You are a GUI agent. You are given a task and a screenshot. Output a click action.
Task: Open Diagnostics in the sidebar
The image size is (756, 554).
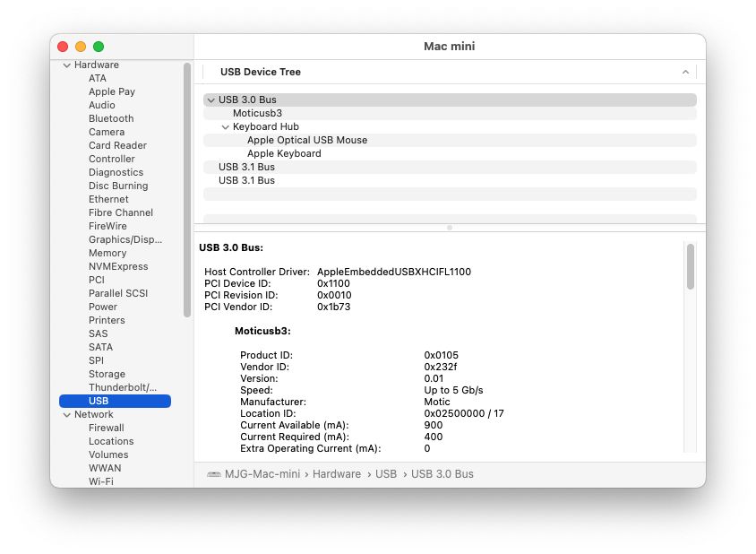tap(116, 173)
